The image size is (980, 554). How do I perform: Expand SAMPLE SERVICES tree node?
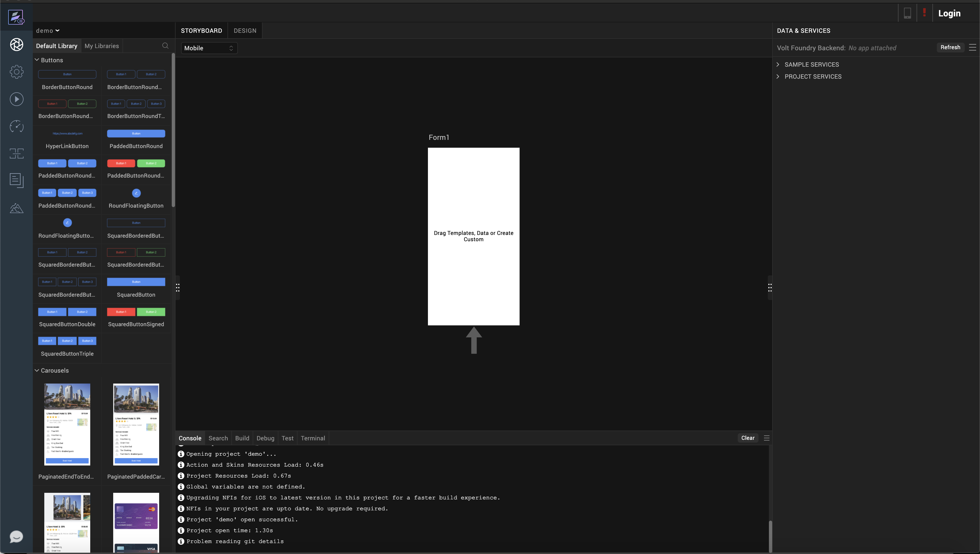pyautogui.click(x=778, y=65)
